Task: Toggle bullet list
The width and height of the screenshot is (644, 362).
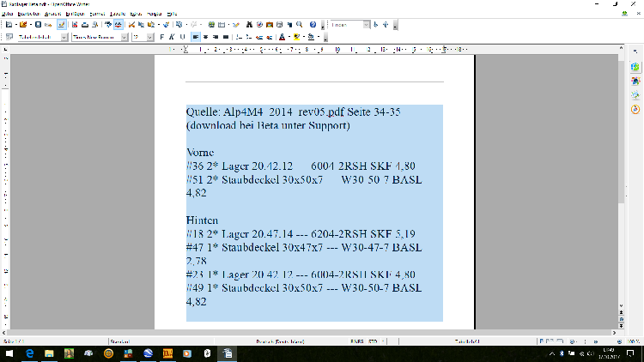Action: point(248,37)
